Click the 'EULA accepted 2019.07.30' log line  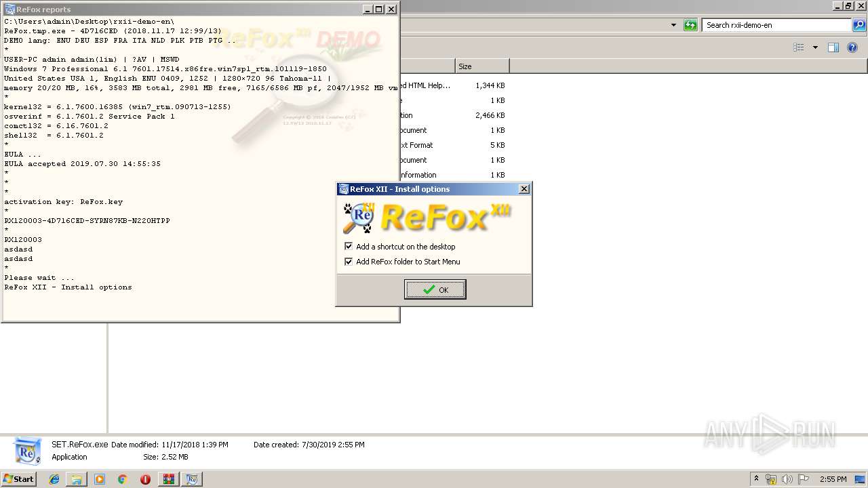pyautogui.click(x=83, y=164)
